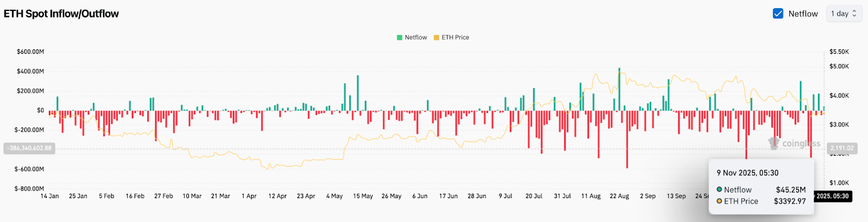The image size is (868, 222).
Task: Open the 1 day interval dropdown
Action: pyautogui.click(x=843, y=14)
